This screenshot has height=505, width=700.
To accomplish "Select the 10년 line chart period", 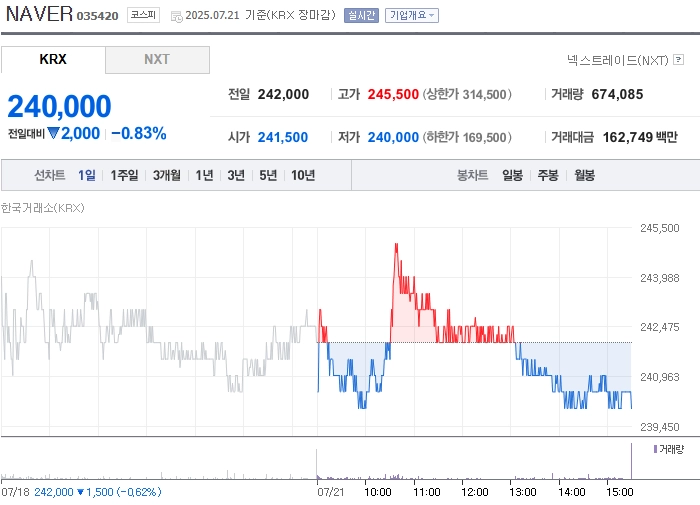I will [303, 175].
